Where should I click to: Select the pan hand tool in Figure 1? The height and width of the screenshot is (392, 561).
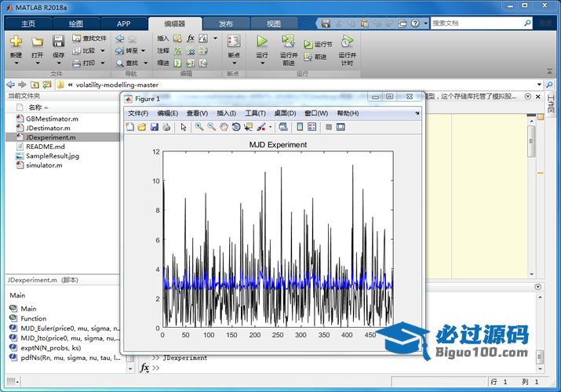pos(224,127)
